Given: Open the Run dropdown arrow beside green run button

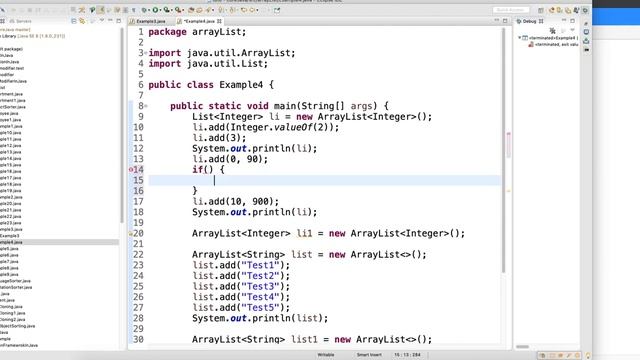Looking at the screenshot, I should 161,10.
